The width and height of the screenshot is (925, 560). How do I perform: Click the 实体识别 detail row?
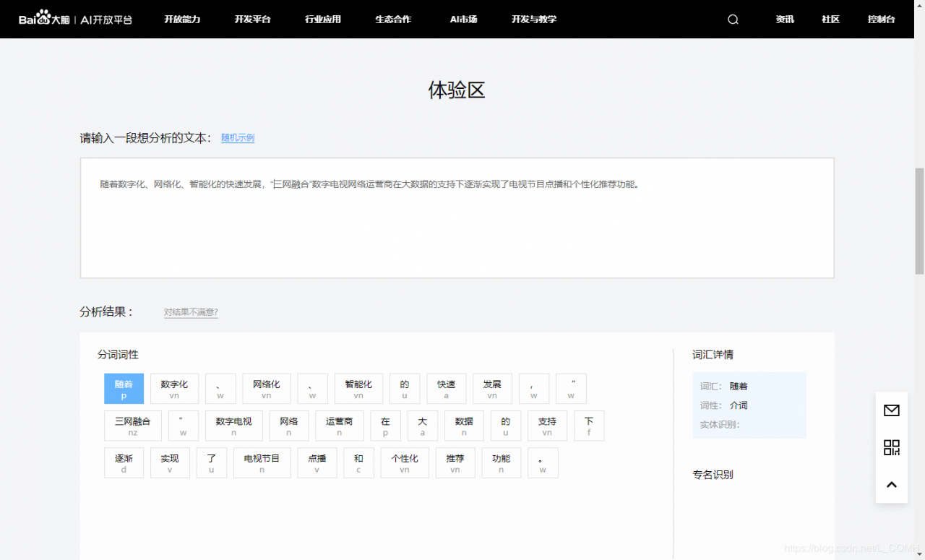click(720, 424)
